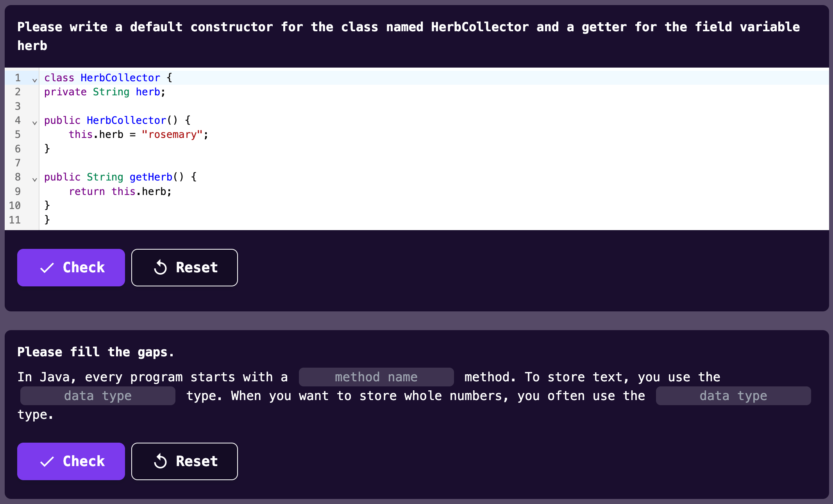Screen dimensions: 833x504
Task: Click line number 11 in the editor gutter
Action: point(15,220)
